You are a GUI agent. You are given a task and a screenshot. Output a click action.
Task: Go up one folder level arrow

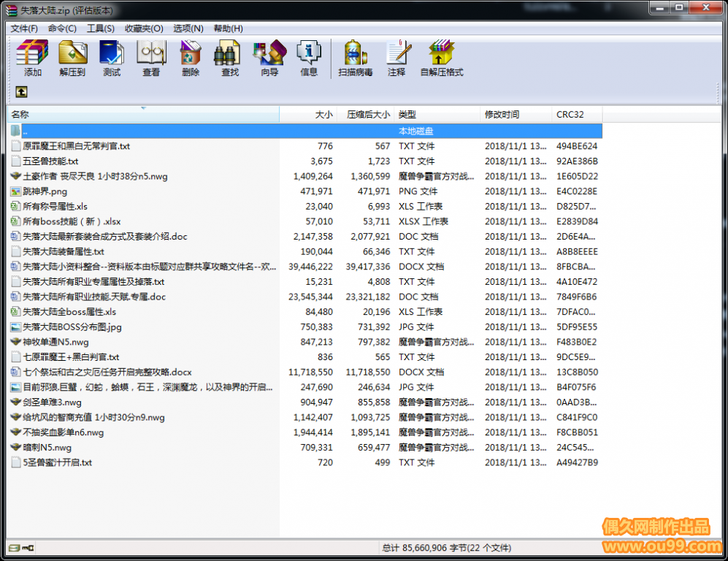pyautogui.click(x=22, y=92)
